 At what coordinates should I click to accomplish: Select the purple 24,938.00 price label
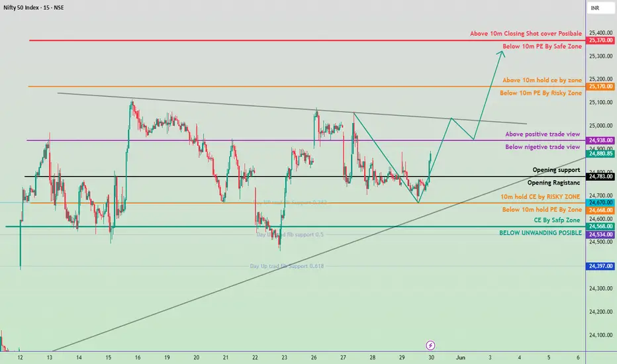point(600,140)
